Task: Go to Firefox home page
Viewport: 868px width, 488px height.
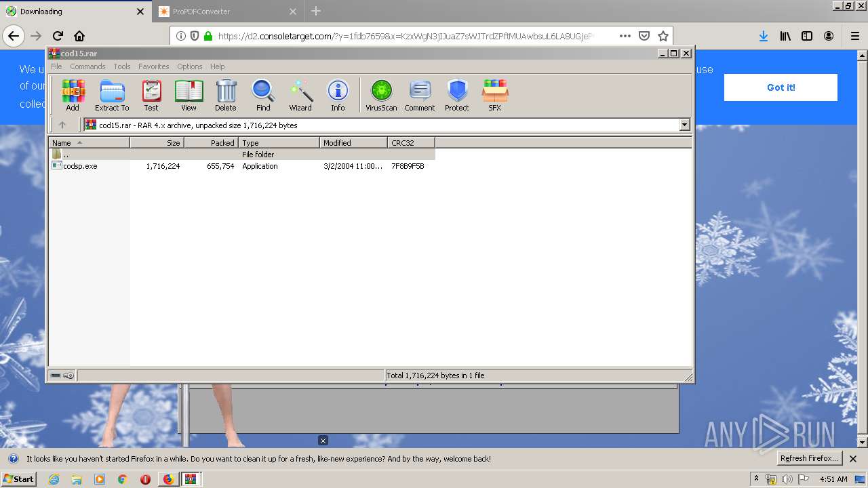Action: 79,36
